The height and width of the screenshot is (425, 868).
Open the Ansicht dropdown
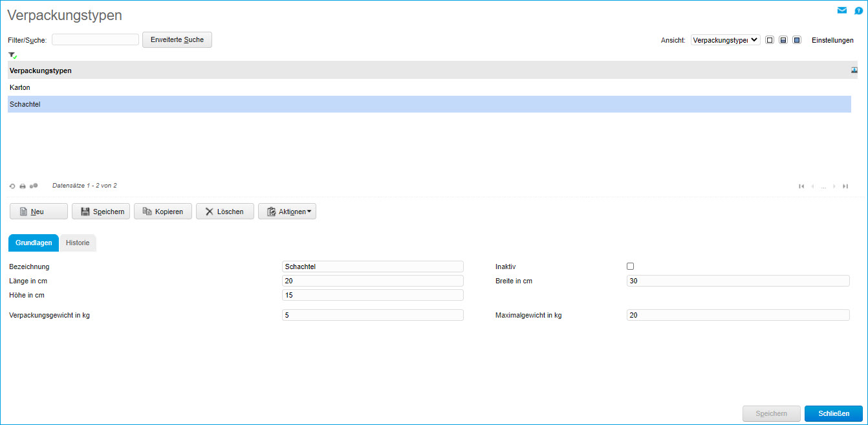coord(725,40)
